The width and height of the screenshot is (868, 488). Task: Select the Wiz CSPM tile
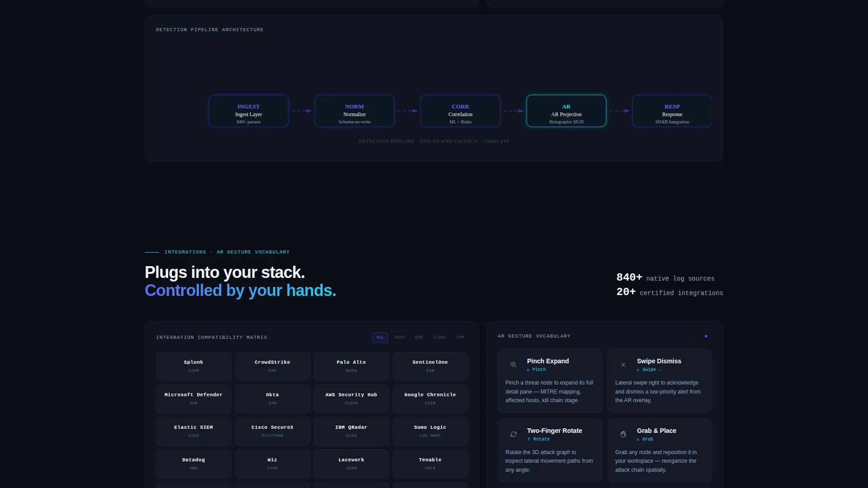tap(273, 464)
